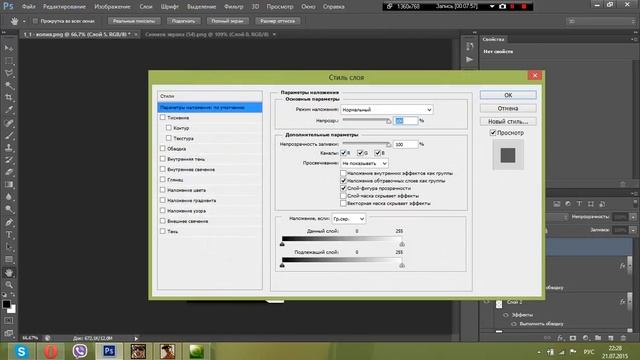Open the Редактирование menu
The image size is (640, 360).
pos(64,7)
